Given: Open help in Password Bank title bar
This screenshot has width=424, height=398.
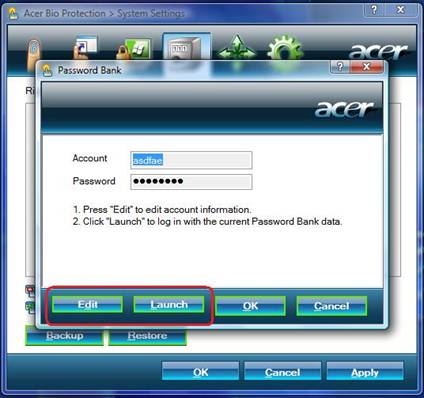Looking at the screenshot, I should tap(340, 67).
